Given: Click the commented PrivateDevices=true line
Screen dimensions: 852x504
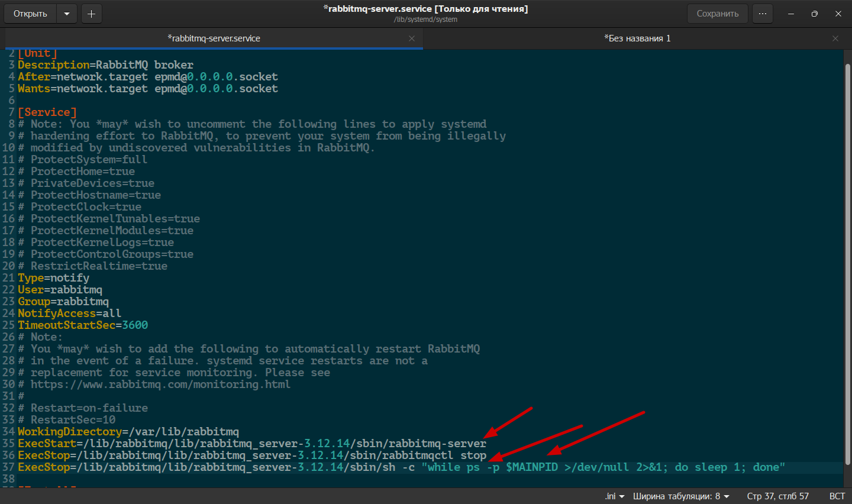Looking at the screenshot, I should 86,183.
